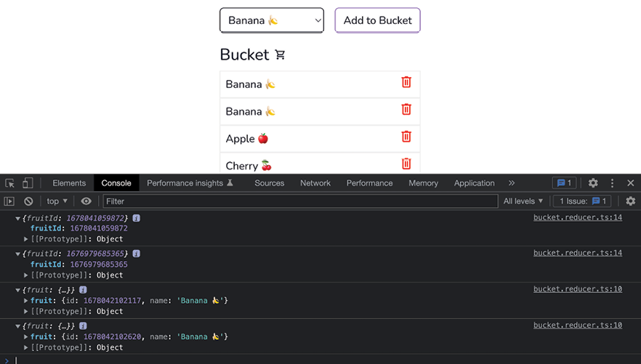Screen dimensions: 641x364
Task: Open console settings gear beside the issue counter
Action: (x=630, y=201)
